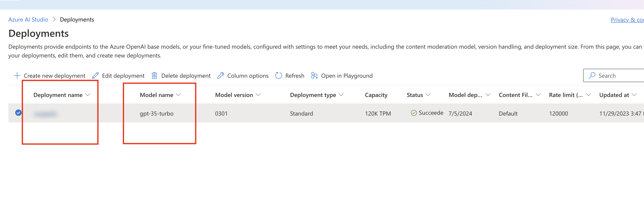The height and width of the screenshot is (214, 644).
Task: Click the 11/29/2023 updated at cell
Action: click(x=621, y=114)
